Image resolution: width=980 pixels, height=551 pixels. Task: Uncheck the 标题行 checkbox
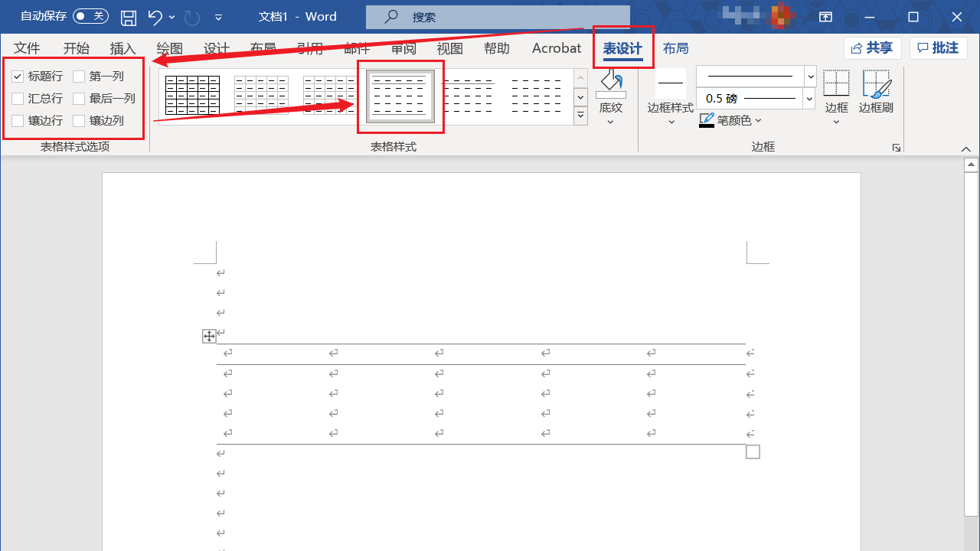tap(18, 77)
